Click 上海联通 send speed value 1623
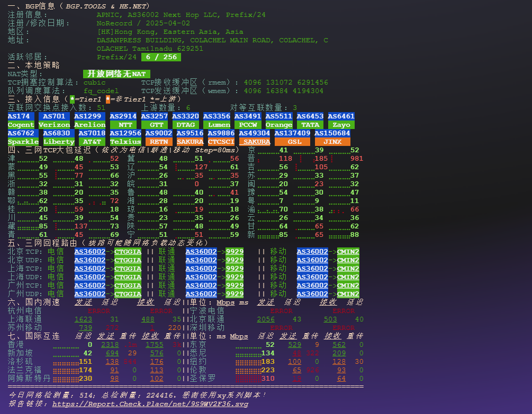Image resolution: width=532 pixels, height=414 pixels. click(x=83, y=319)
